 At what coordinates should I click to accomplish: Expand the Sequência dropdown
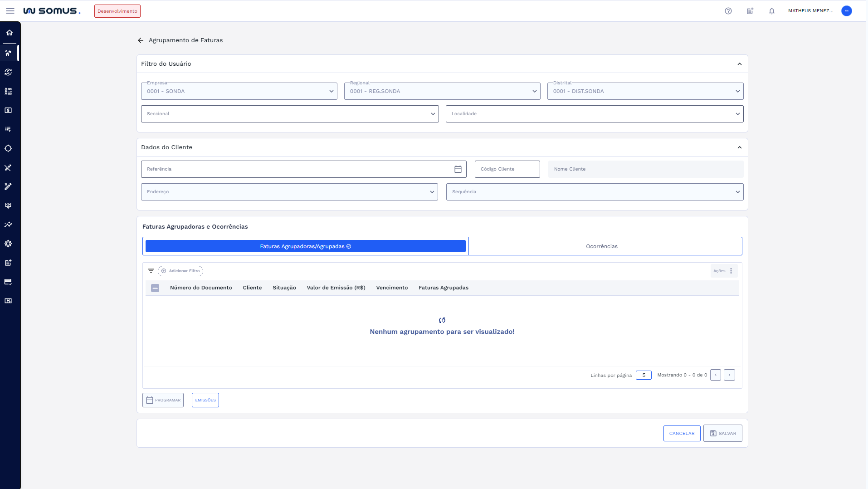(x=595, y=192)
